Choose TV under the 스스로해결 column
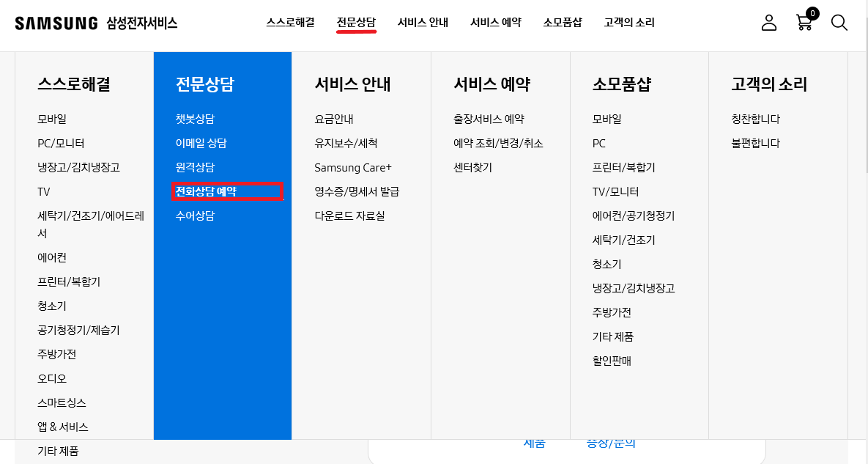Screen dimensions: 868x464 (x=44, y=191)
